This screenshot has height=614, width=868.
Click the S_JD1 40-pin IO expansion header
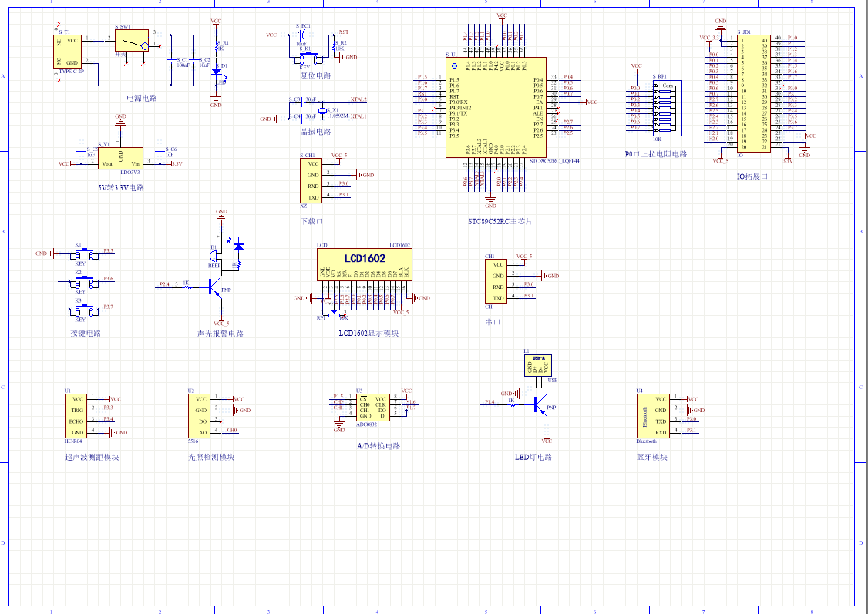tap(754, 92)
